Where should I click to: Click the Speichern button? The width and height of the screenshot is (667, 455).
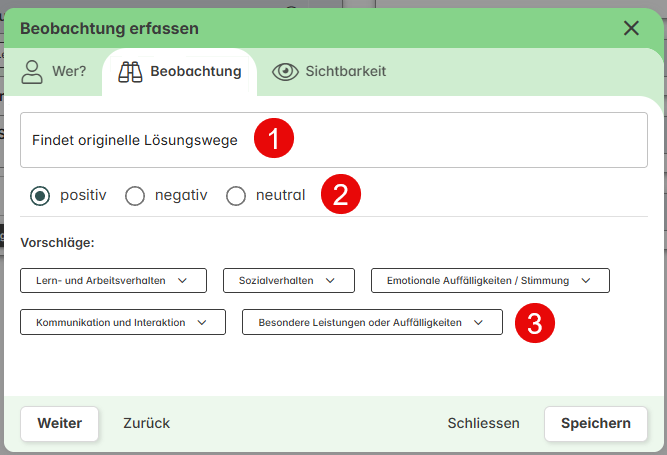(596, 424)
